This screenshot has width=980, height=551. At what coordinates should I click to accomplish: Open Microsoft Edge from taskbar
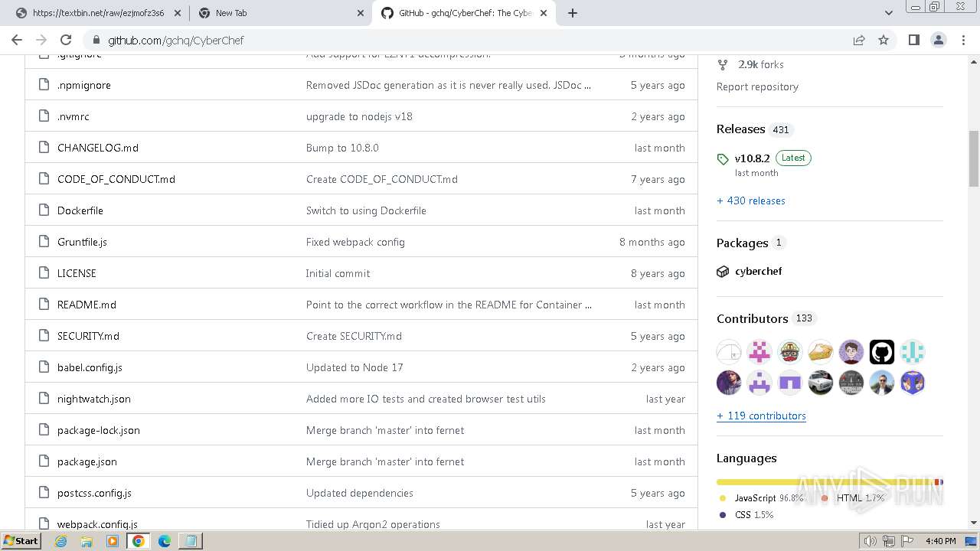165,541
